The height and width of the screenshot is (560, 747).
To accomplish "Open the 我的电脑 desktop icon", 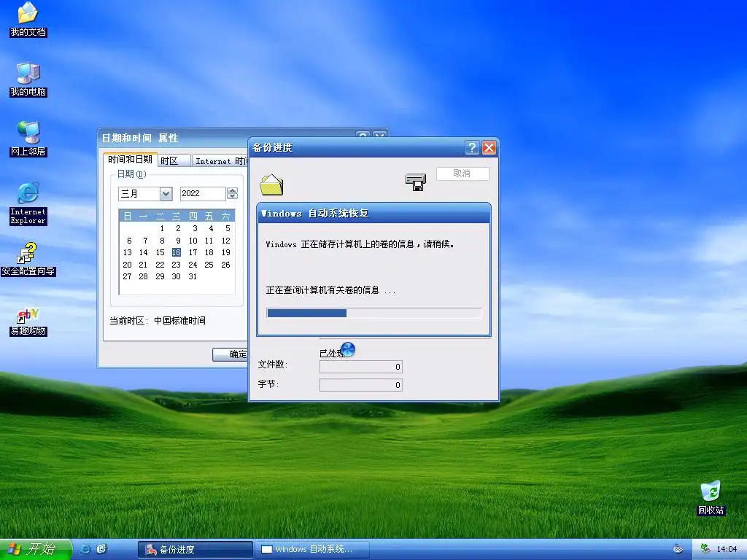I will tap(28, 79).
